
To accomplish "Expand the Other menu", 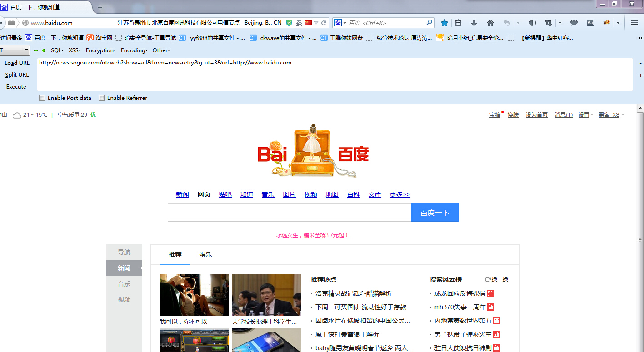I will [161, 50].
